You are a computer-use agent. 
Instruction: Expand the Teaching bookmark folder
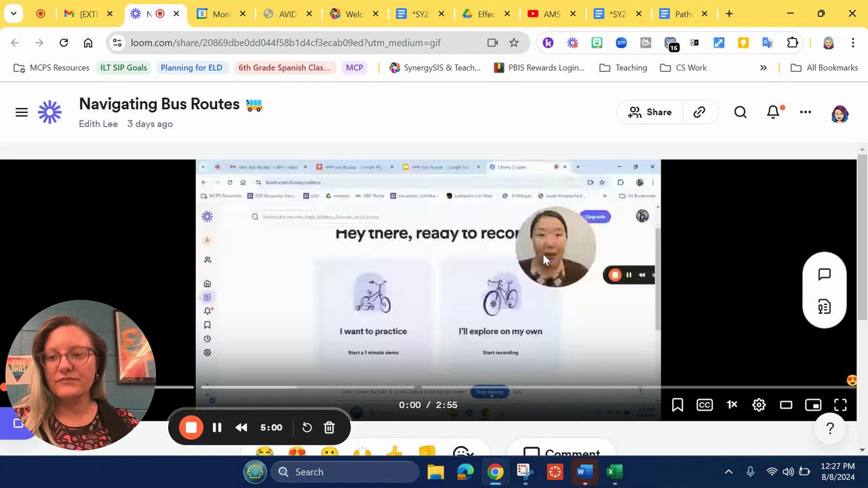[623, 68]
